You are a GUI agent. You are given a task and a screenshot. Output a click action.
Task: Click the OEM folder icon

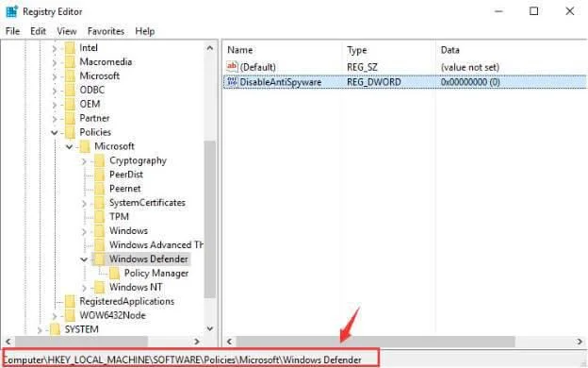[x=70, y=104]
